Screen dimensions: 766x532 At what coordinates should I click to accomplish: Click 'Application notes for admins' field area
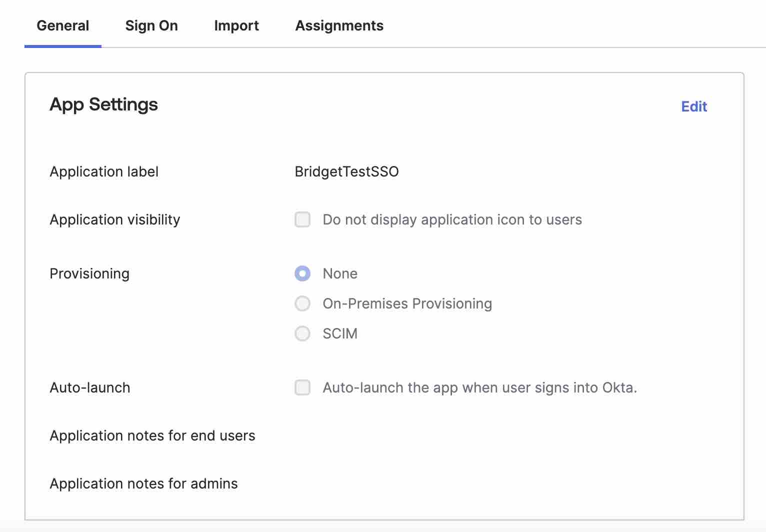(143, 483)
